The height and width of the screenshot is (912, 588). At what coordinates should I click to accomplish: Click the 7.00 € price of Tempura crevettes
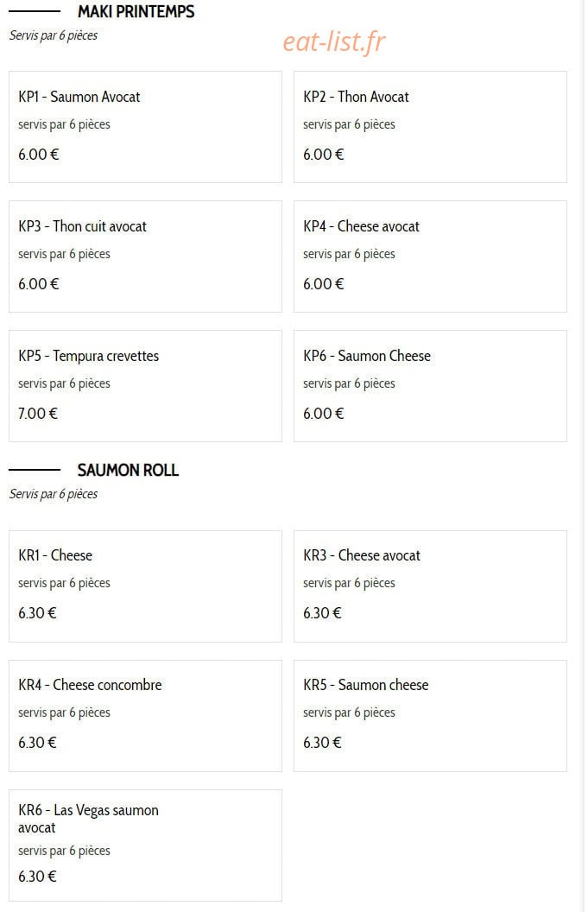coord(38,414)
